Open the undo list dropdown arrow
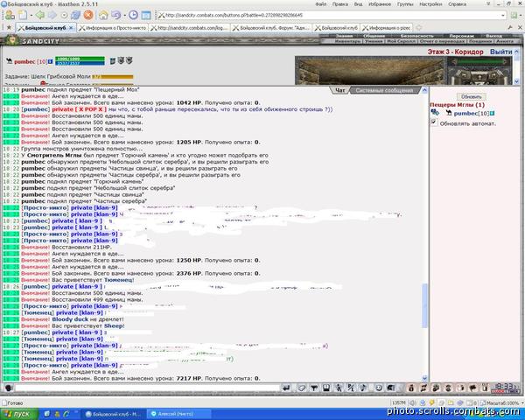Screen dimensions: 525x420 point(124,16)
